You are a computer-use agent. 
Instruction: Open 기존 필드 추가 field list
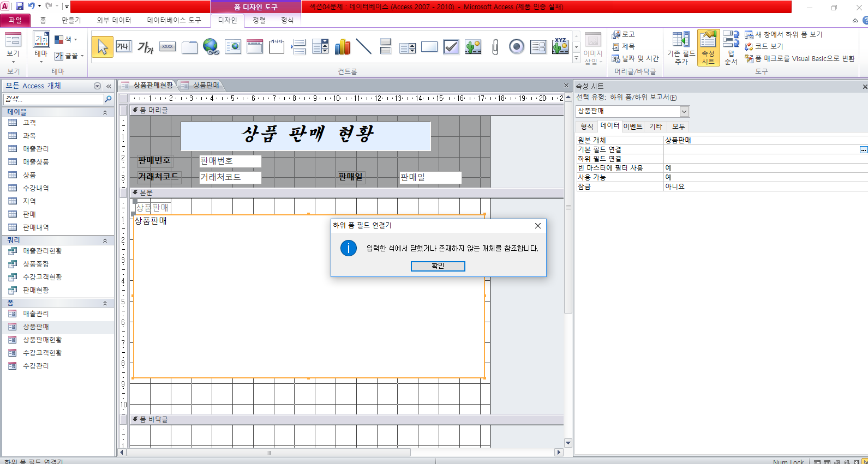pos(681,48)
